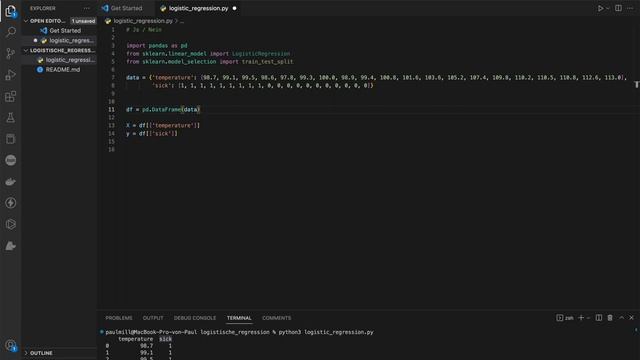Click the train_test_split import line

pos(209,62)
